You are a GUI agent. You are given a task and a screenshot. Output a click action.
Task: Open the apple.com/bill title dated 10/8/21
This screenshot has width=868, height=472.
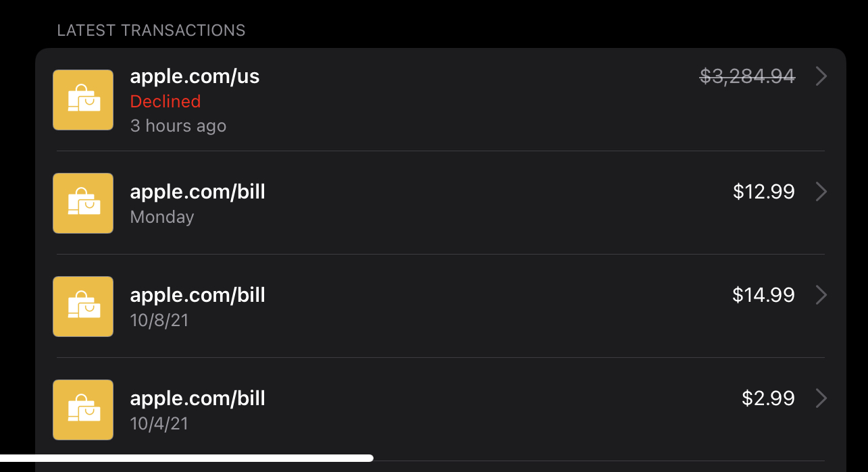pyautogui.click(x=197, y=295)
